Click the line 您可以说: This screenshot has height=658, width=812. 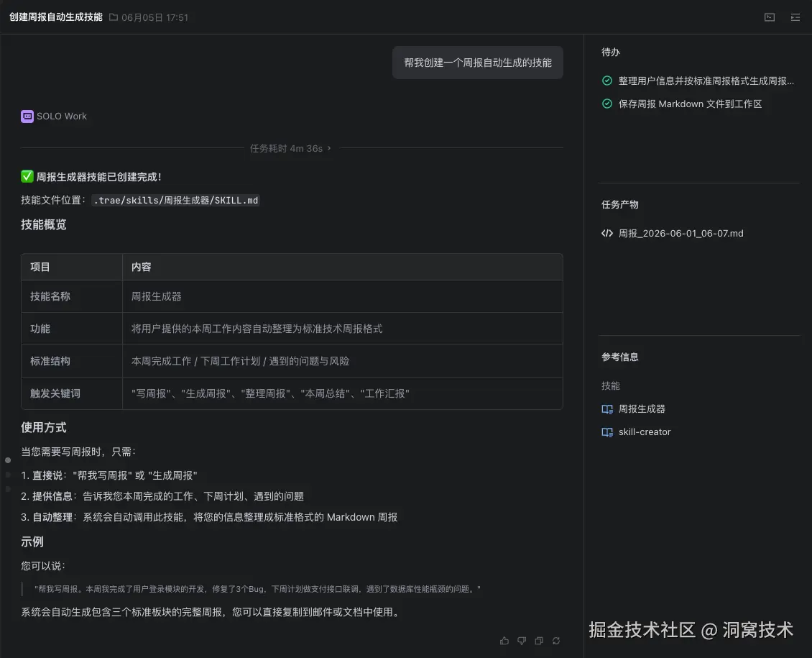[x=43, y=566]
